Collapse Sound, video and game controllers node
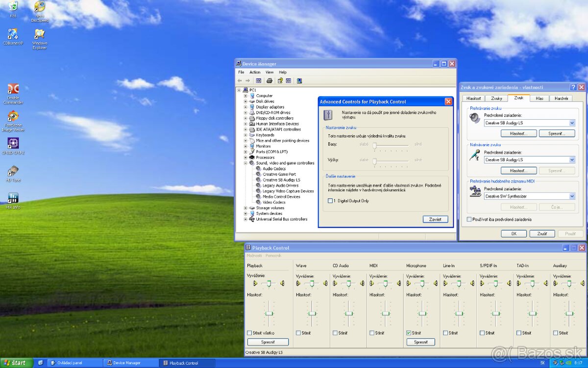Viewport: 588px width, 368px height. [x=245, y=163]
